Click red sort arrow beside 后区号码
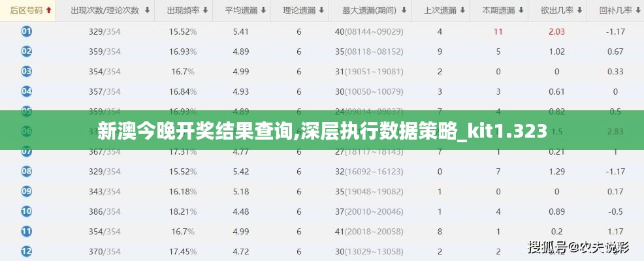The height and width of the screenshot is (261, 644). [49, 10]
